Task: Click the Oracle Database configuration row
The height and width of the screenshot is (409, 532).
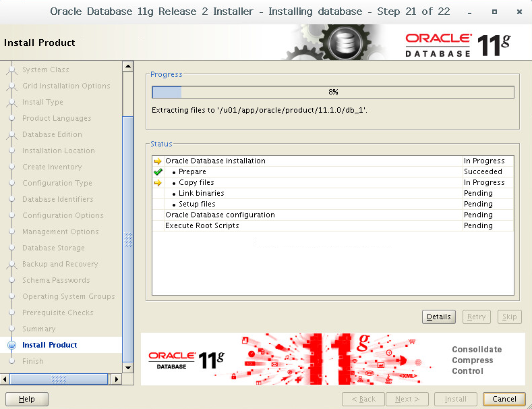Action: [x=333, y=215]
